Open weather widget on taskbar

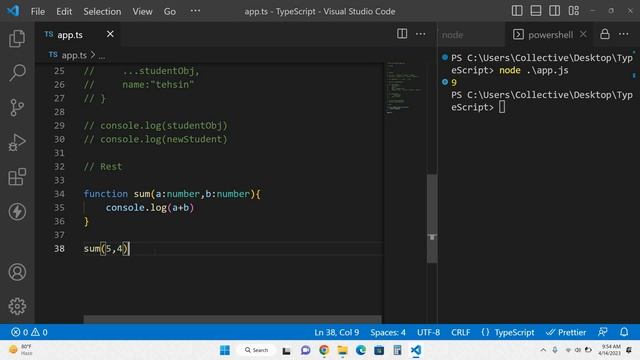coord(20,350)
